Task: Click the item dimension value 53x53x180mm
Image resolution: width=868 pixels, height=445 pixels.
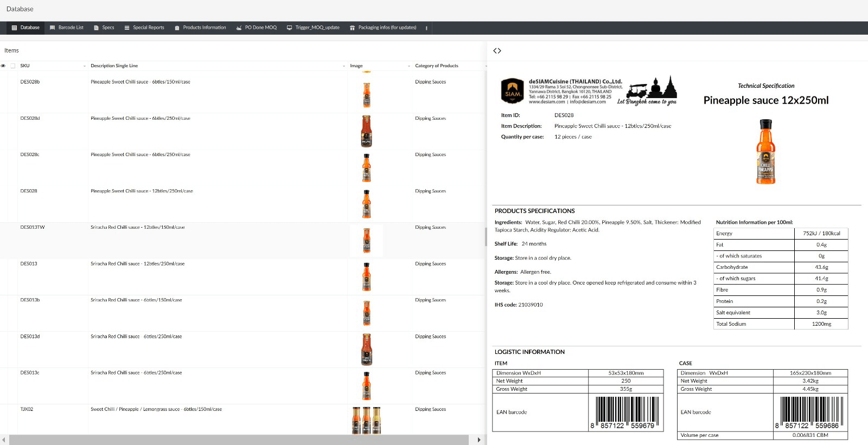Action: (x=626, y=373)
